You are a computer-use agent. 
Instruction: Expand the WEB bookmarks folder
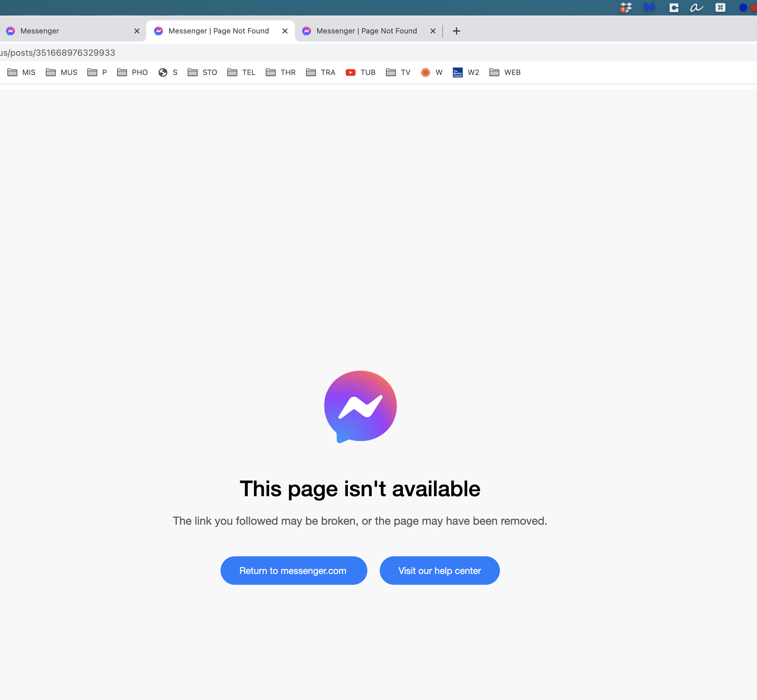505,72
